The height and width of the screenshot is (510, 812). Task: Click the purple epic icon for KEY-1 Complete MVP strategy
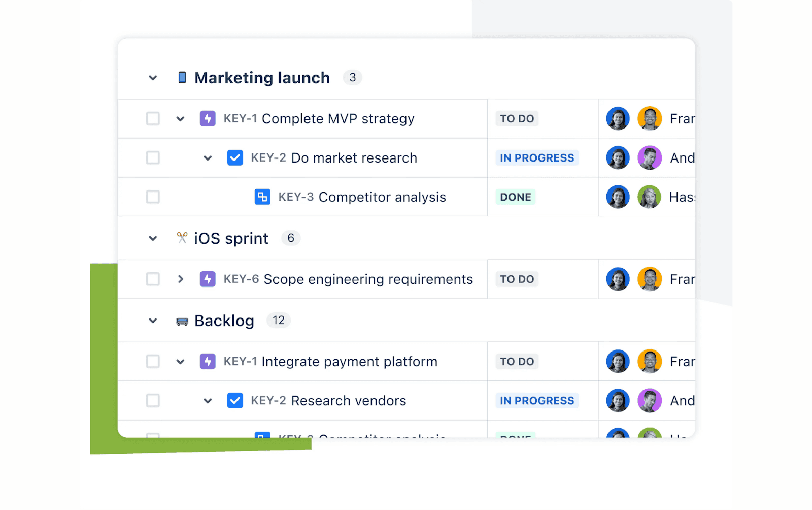click(208, 118)
